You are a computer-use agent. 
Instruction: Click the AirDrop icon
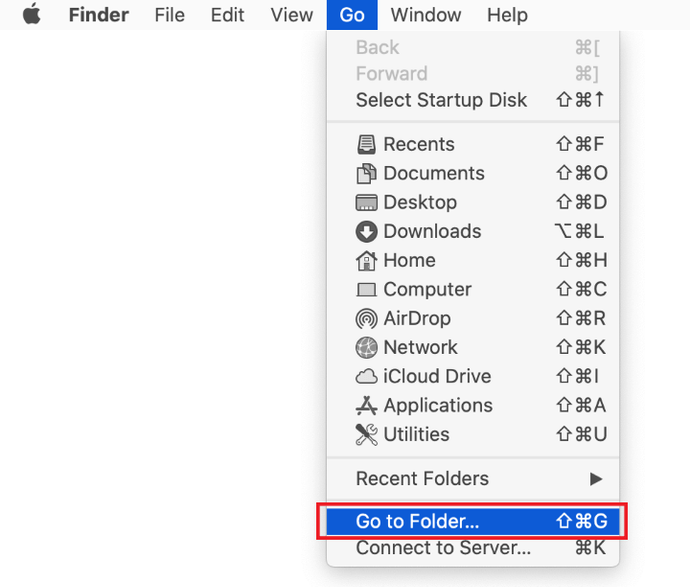coord(367,319)
